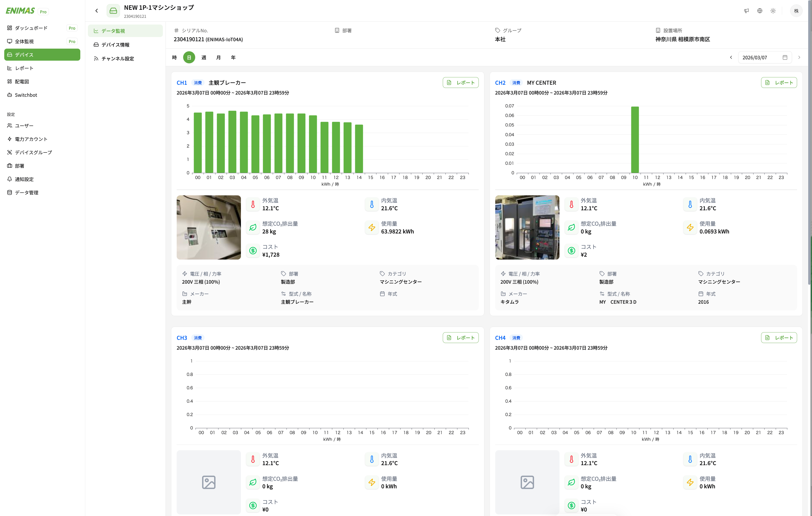Click the CH1 chart bar at hour 03
Viewport: 812px width, 516px height.
[x=232, y=142]
